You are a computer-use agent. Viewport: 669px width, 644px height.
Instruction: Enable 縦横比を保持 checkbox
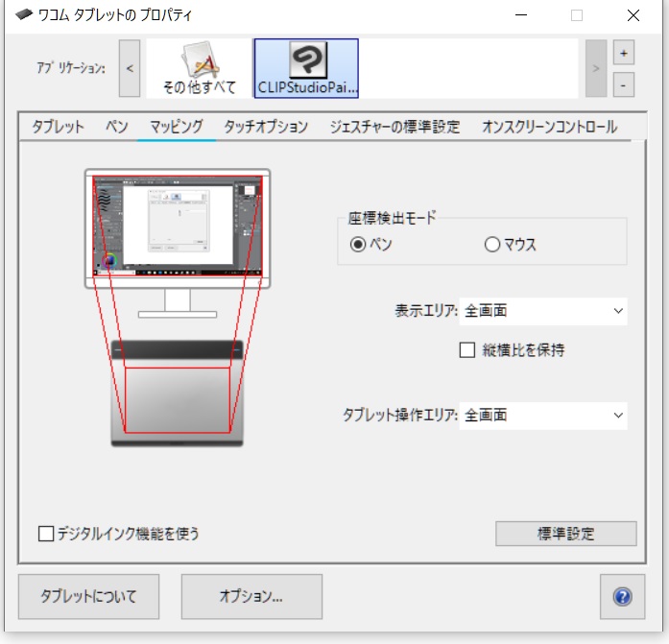466,350
